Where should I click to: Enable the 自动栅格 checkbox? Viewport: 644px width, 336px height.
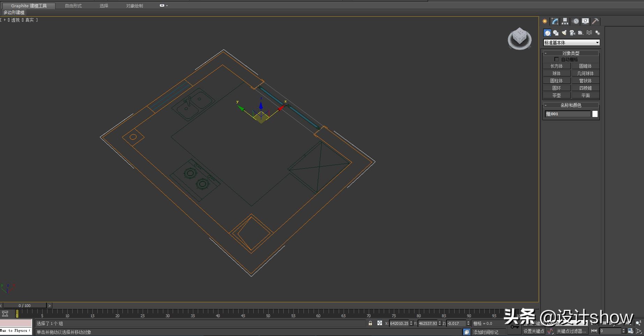pyautogui.click(x=556, y=59)
